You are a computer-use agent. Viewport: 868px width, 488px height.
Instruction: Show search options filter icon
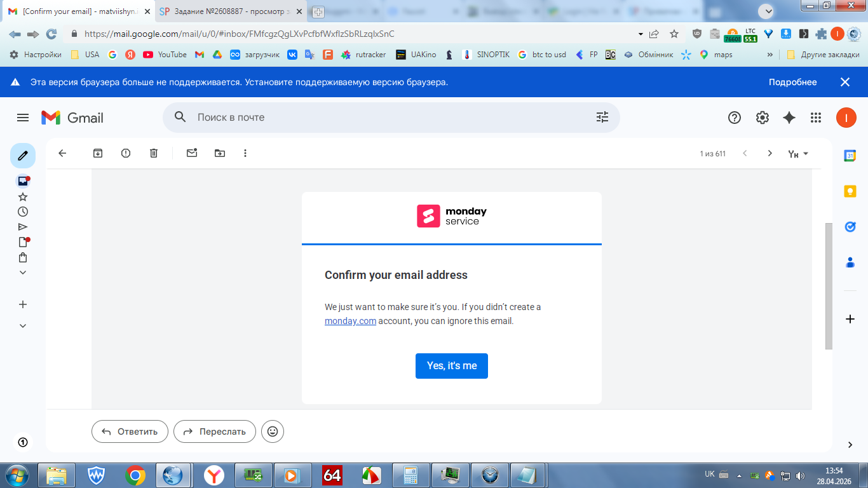(x=602, y=117)
